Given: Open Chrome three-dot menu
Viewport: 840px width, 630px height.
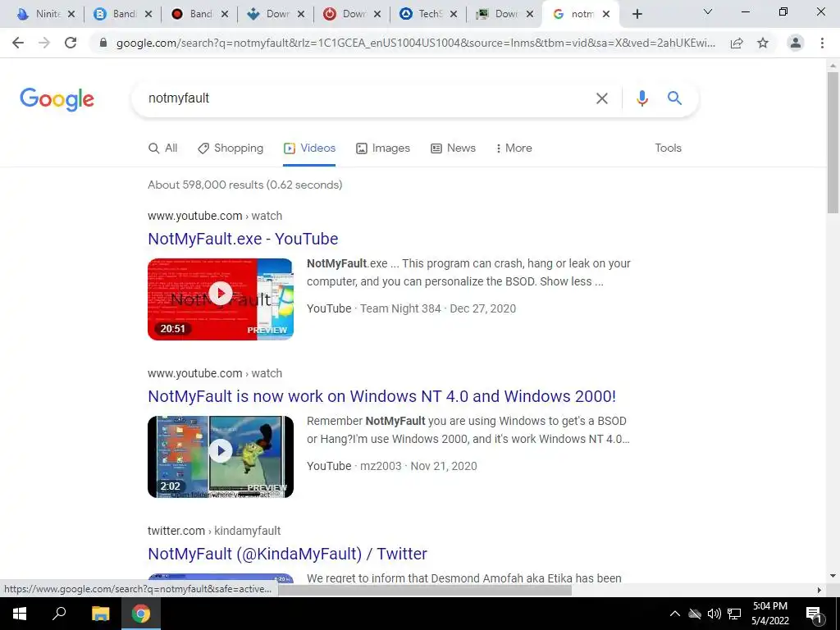Looking at the screenshot, I should [x=822, y=43].
